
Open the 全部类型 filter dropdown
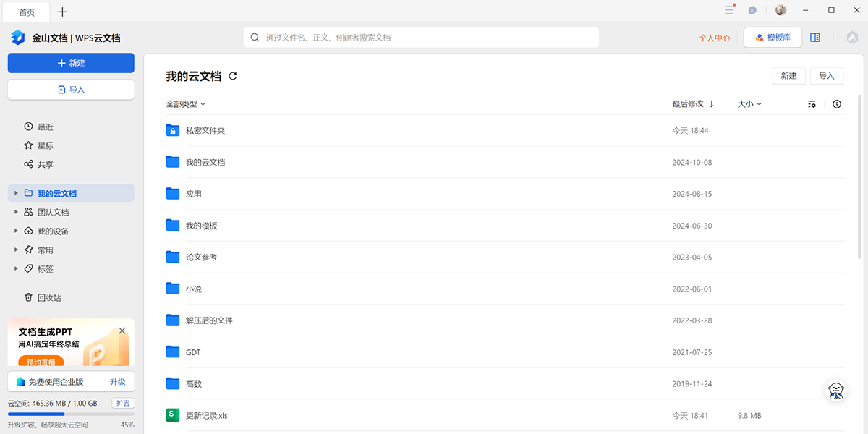(x=185, y=104)
